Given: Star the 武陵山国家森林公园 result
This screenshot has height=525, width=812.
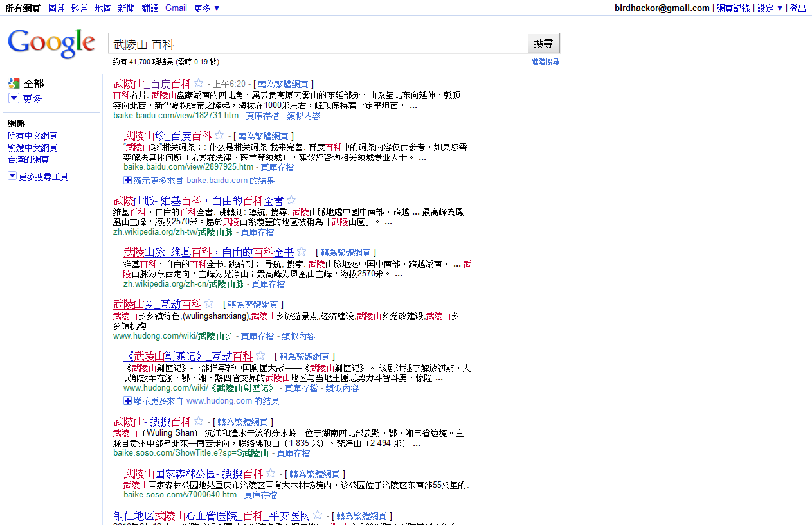Looking at the screenshot, I should pos(271,474).
